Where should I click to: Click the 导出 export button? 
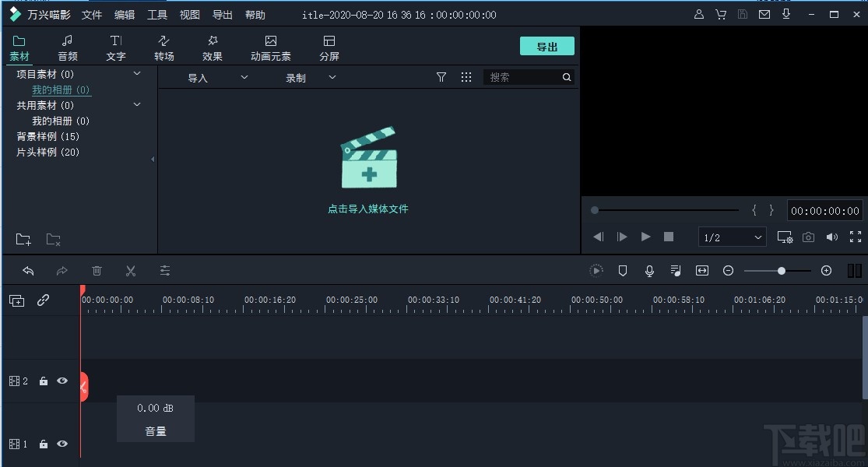point(546,46)
